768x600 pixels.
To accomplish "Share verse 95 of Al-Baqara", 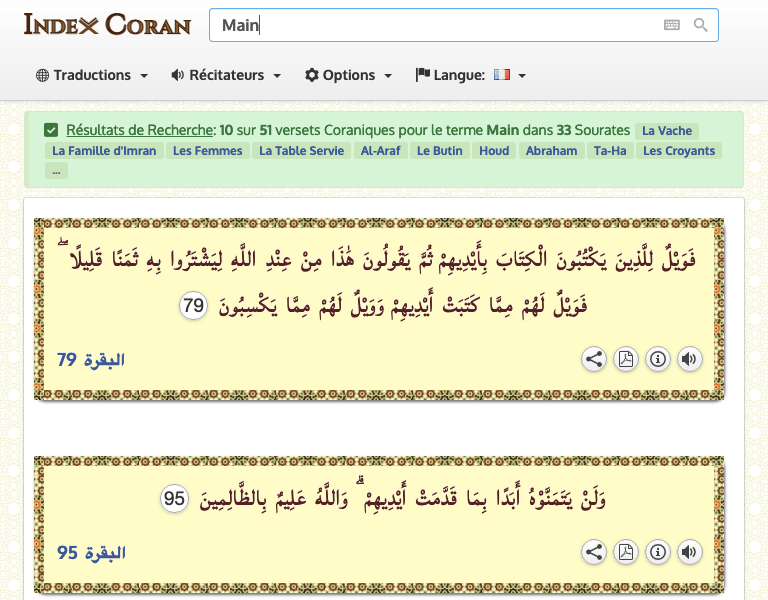I will tap(594, 552).
